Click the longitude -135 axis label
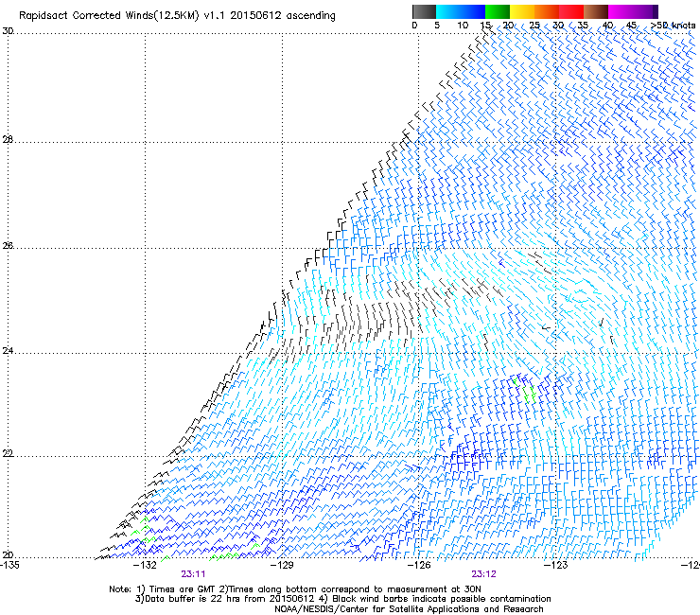The image size is (700, 615). coord(10,565)
